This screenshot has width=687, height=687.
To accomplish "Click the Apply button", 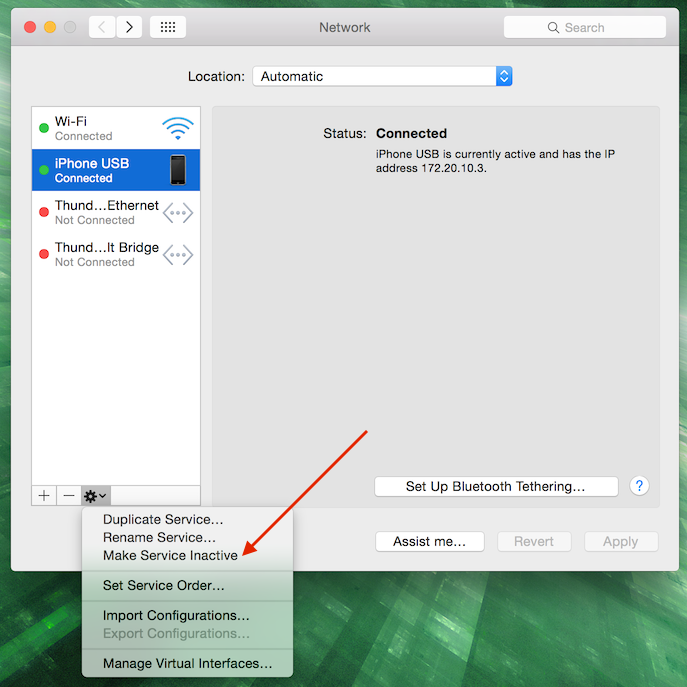I will (620, 542).
